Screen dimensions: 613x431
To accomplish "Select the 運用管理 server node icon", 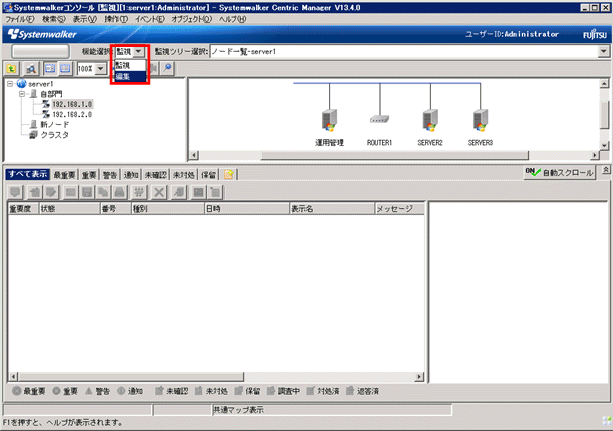I will click(329, 120).
